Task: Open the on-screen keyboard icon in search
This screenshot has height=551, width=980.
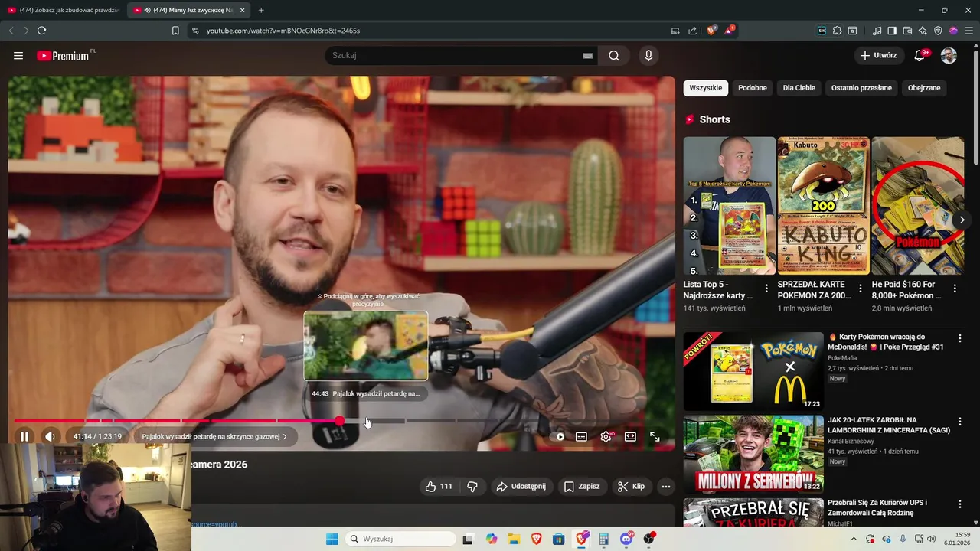Action: tap(587, 56)
